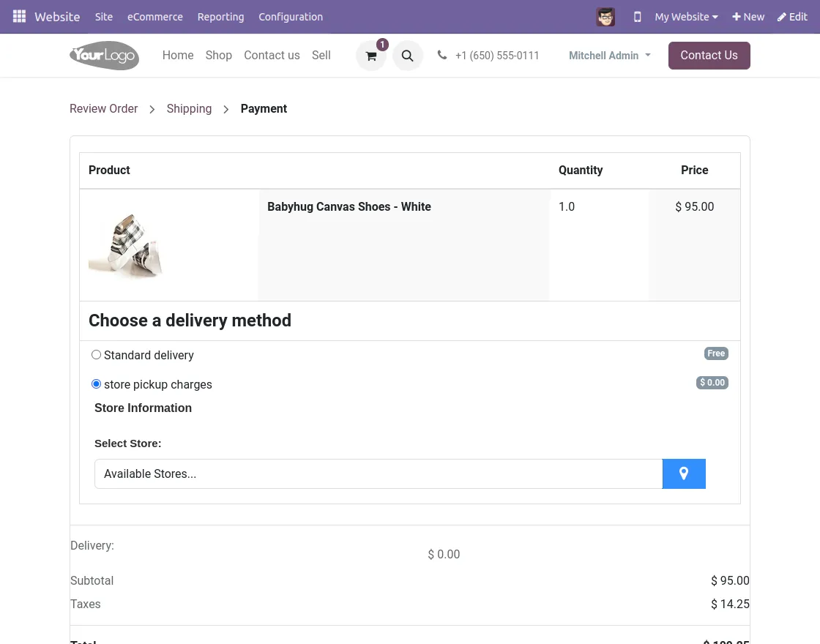Expand the My Website dropdown
Screen dimensions: 820x644
click(x=686, y=17)
